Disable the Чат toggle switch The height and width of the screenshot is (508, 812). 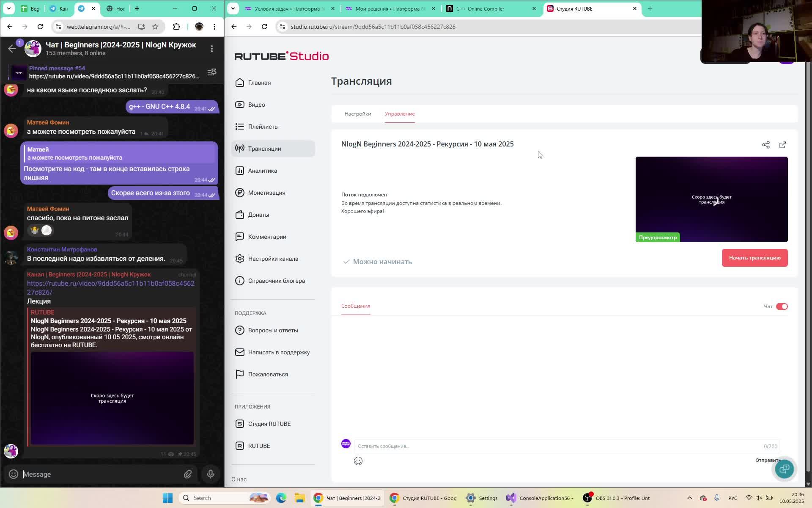pos(782,306)
